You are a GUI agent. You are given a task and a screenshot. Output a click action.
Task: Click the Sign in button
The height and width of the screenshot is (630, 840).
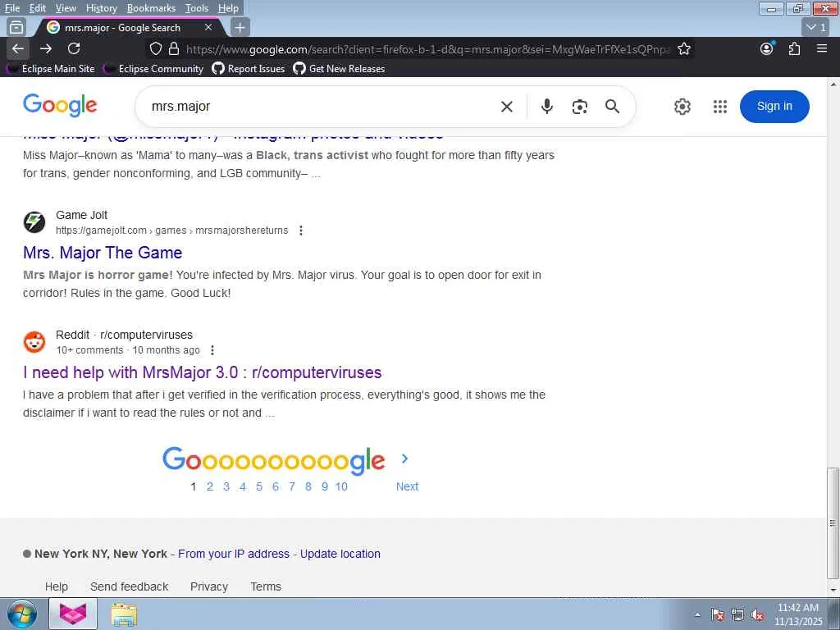tap(774, 106)
